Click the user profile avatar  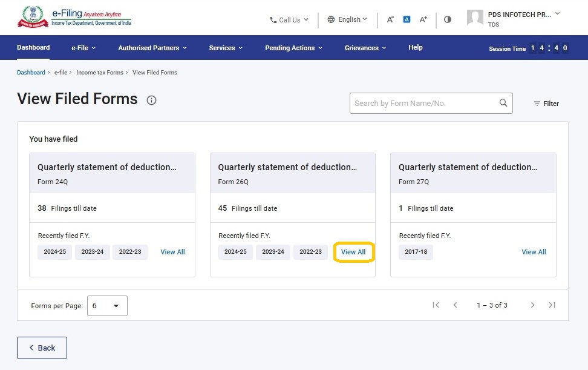(x=475, y=18)
